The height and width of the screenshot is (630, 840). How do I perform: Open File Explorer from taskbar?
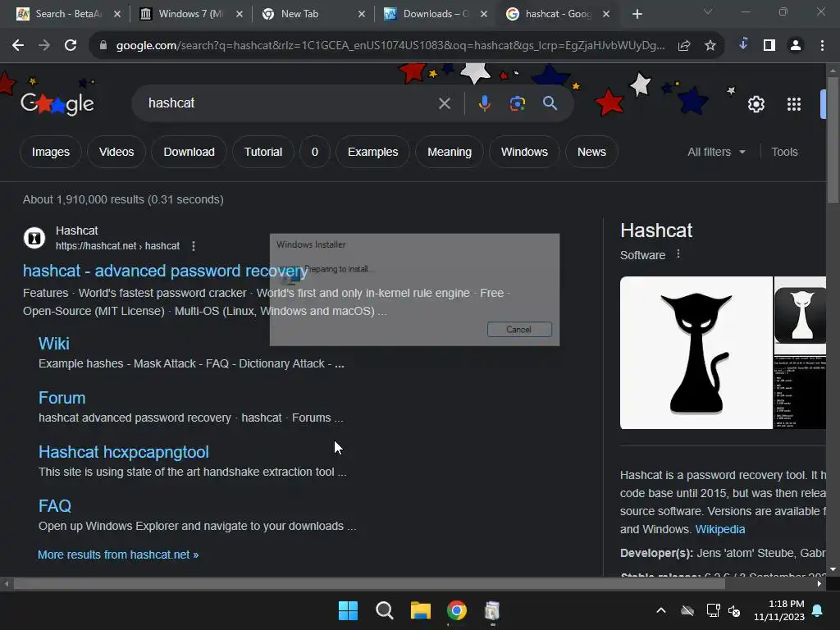tap(421, 610)
